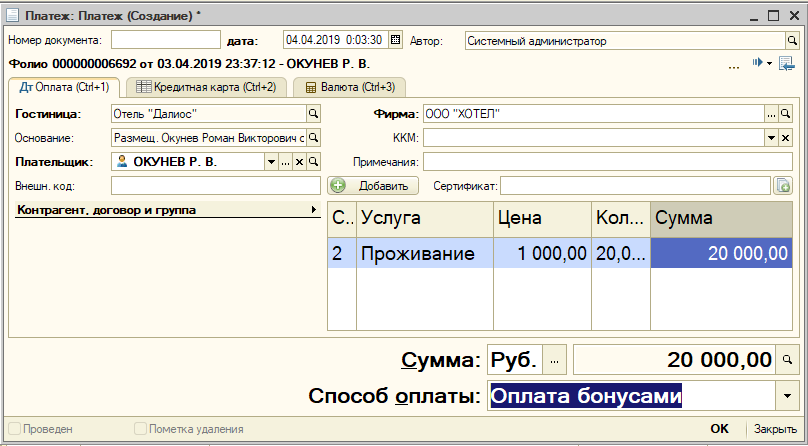The image size is (808, 446).
Task: Click the Руб. currency field
Action: tap(515, 359)
